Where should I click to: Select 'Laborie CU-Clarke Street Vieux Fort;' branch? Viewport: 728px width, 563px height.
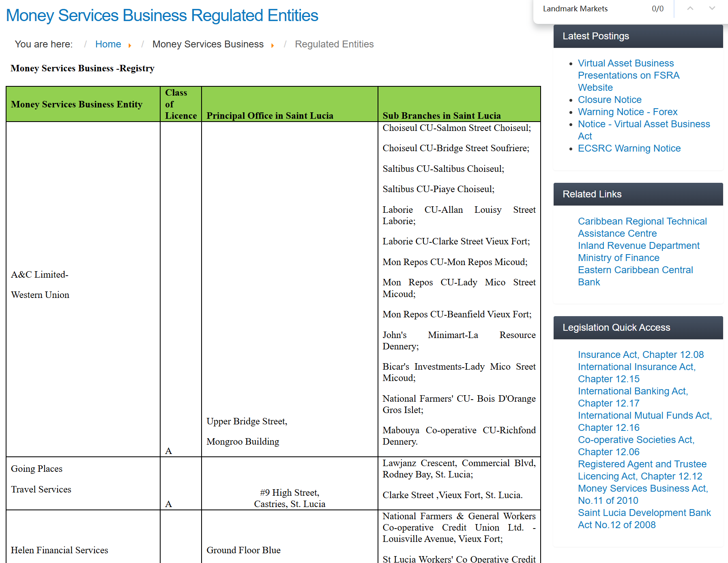[x=456, y=241]
